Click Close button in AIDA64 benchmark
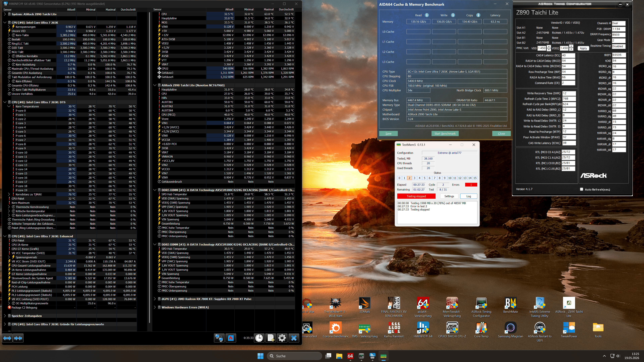This screenshot has height=362, width=644. pyautogui.click(x=501, y=134)
